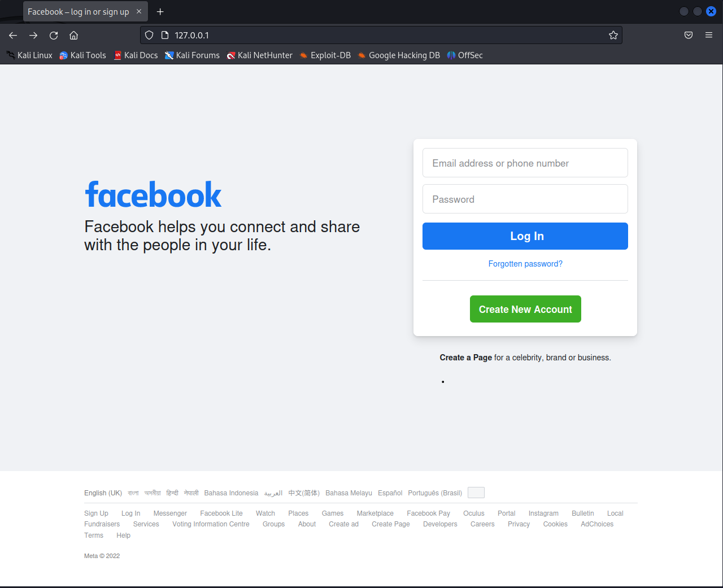723x588 pixels.
Task: Focus the Password input field
Action: pos(525,199)
